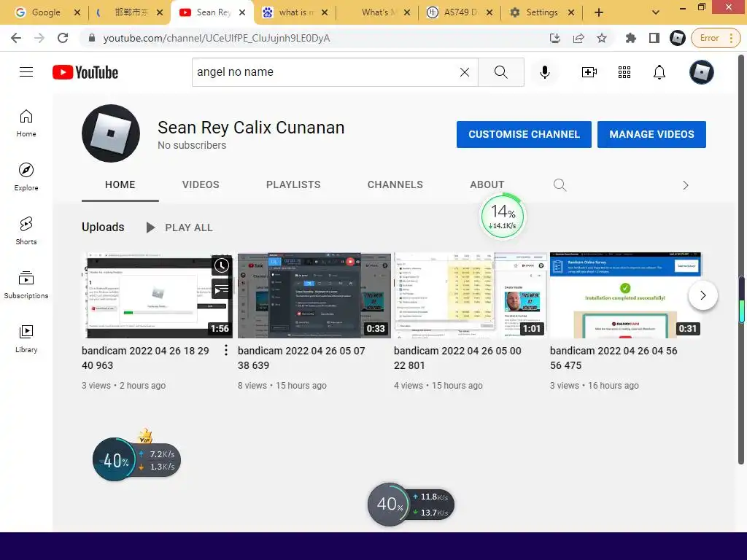This screenshot has height=560, width=747.
Task: Open video title bandicam 2022 04 26 05 07
Action: click(x=301, y=357)
